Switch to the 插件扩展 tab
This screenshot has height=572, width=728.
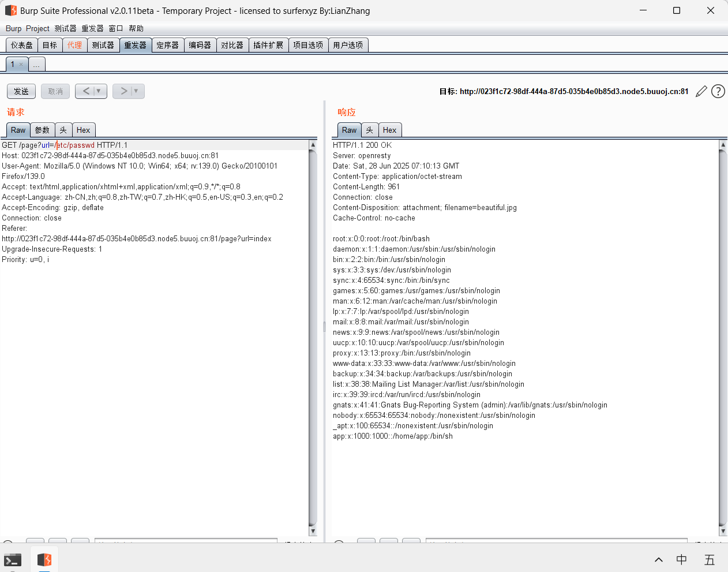[x=268, y=45]
